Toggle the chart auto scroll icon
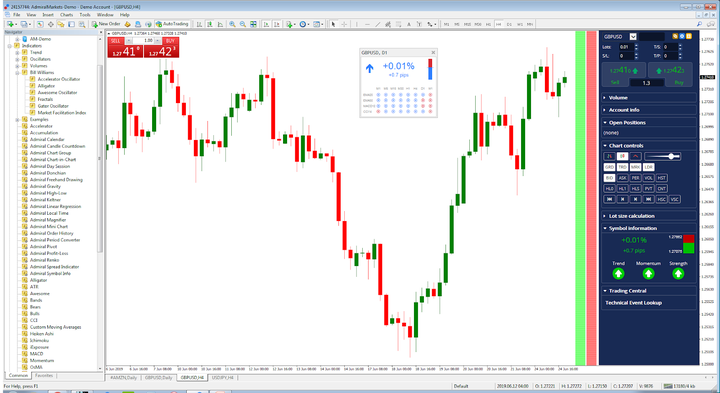 pyautogui.click(x=267, y=24)
